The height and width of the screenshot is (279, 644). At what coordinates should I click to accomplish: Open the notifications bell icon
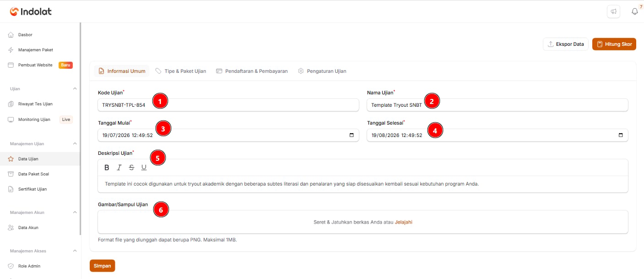pyautogui.click(x=635, y=11)
